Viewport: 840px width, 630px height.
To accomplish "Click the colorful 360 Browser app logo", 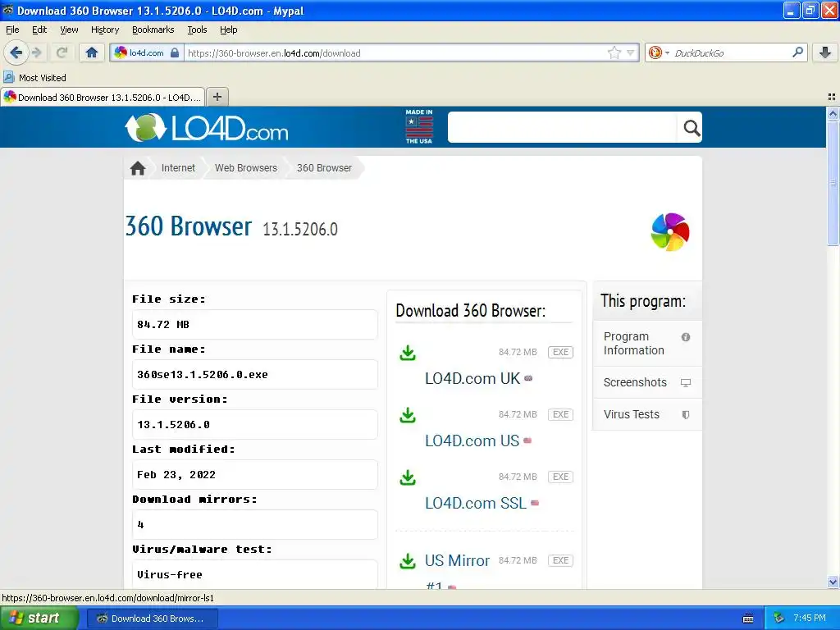I will coord(670,232).
